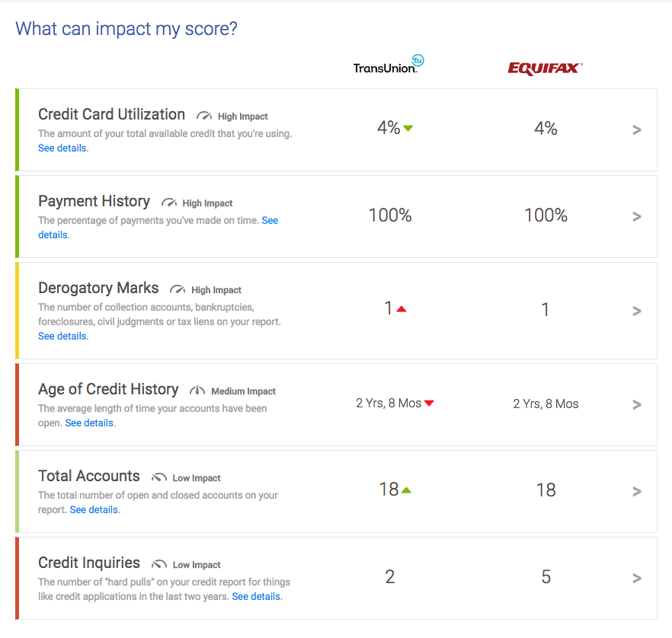672x638 pixels.
Task: Click the green down arrow next to 4% utilization
Action: [x=408, y=128]
